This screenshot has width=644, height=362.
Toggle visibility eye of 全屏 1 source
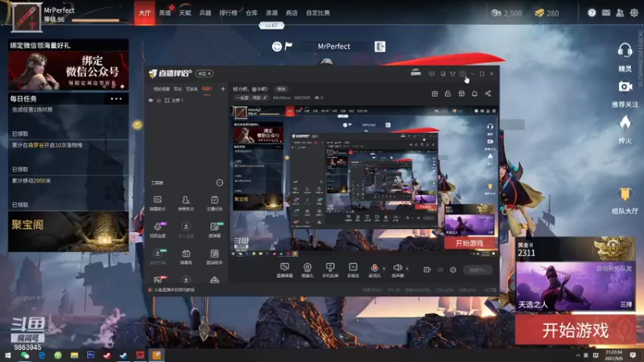pyautogui.click(x=151, y=100)
